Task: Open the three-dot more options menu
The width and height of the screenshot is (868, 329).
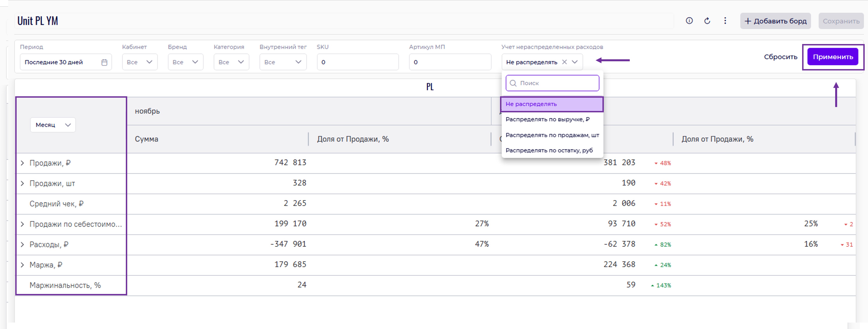Action: pos(725,21)
